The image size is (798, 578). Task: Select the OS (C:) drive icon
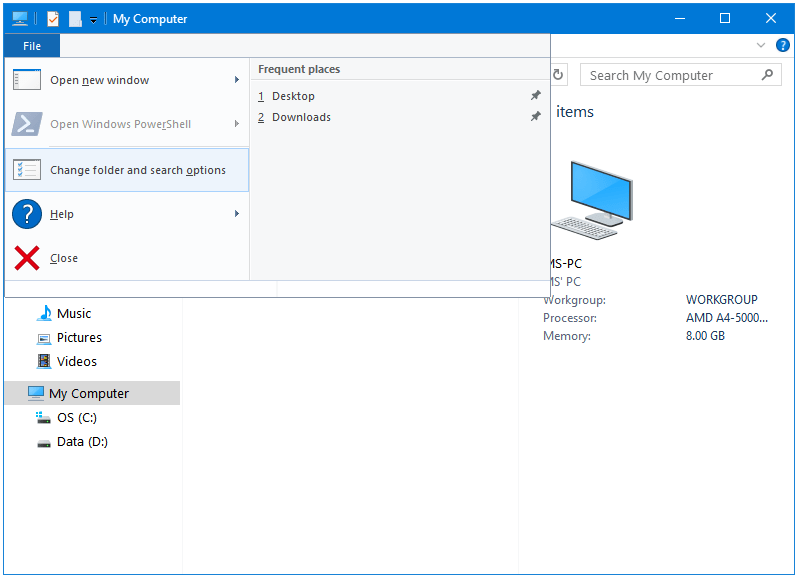point(44,418)
